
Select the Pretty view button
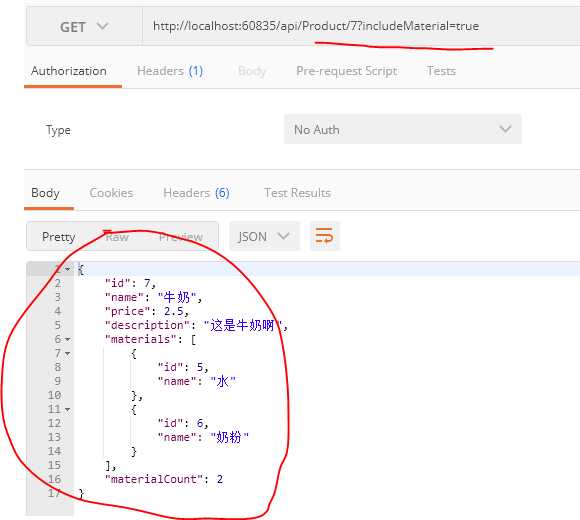(x=58, y=237)
